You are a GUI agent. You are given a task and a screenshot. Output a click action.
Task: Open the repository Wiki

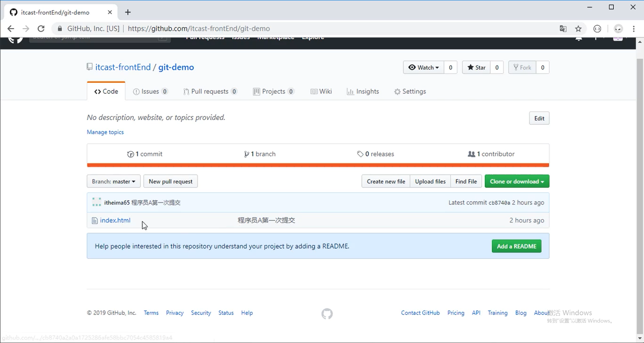click(321, 91)
